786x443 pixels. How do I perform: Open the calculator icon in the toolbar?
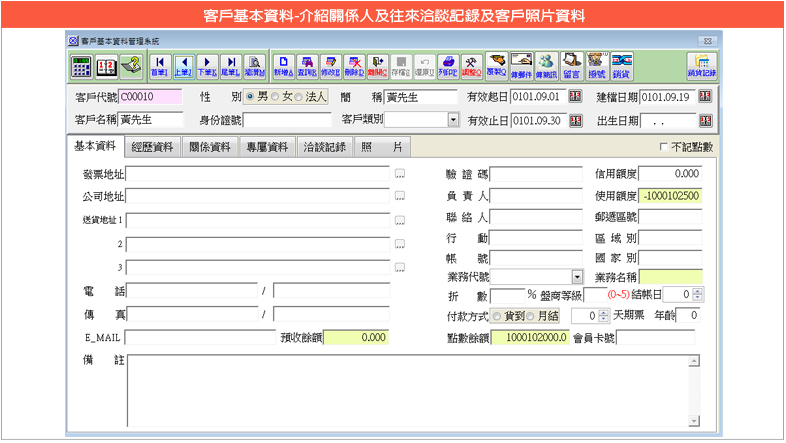pos(82,66)
